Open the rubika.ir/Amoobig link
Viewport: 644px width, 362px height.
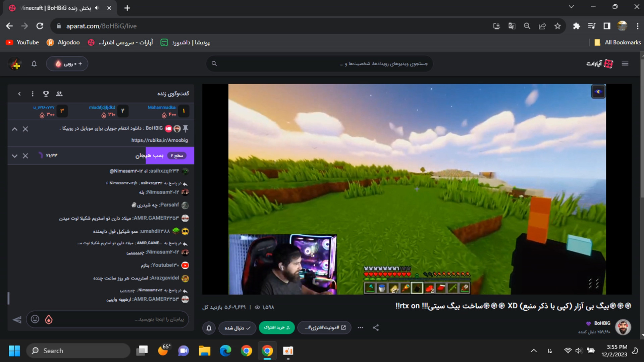coord(159,140)
